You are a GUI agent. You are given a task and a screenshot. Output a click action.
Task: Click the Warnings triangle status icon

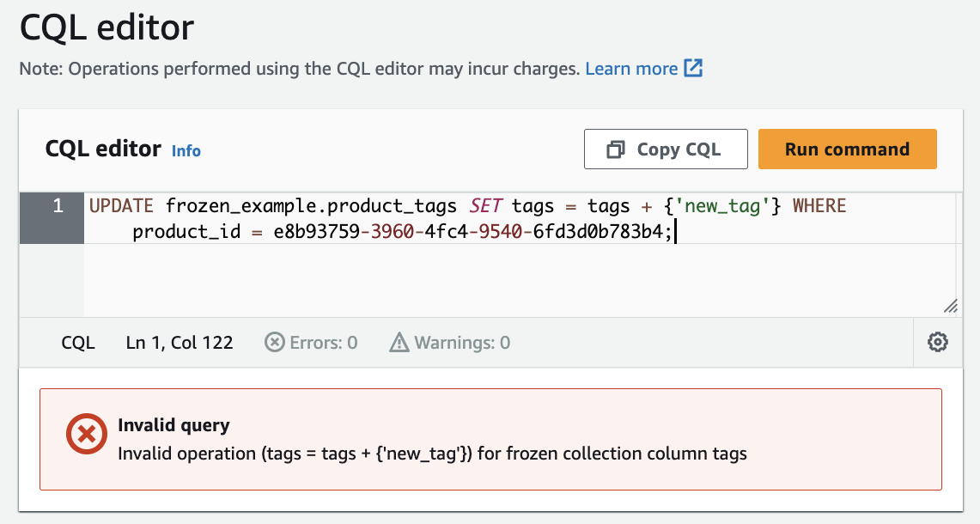tap(399, 343)
